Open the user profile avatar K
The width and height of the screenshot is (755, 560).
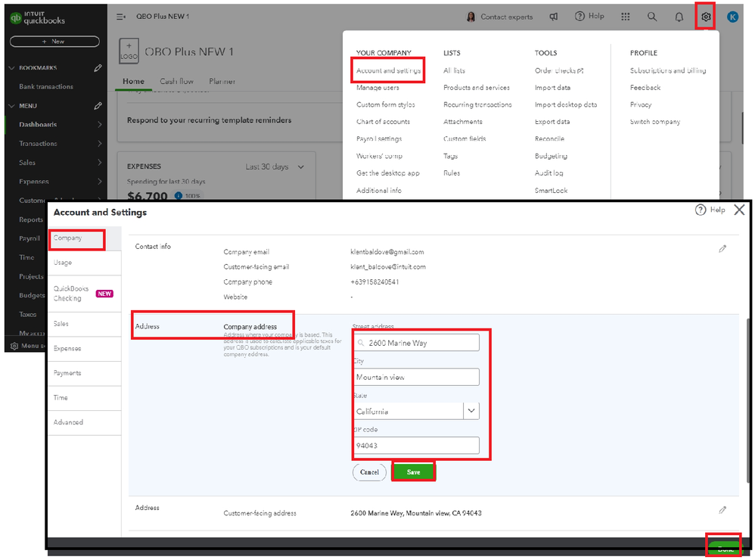[x=732, y=17]
